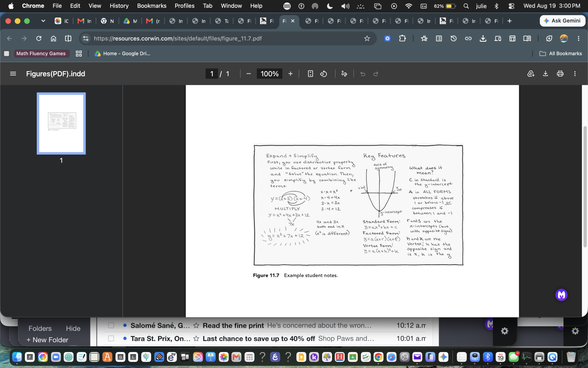Screen dimensions: 588x368
Task: Expand the tab search dropdown arrow
Action: click(43, 21)
